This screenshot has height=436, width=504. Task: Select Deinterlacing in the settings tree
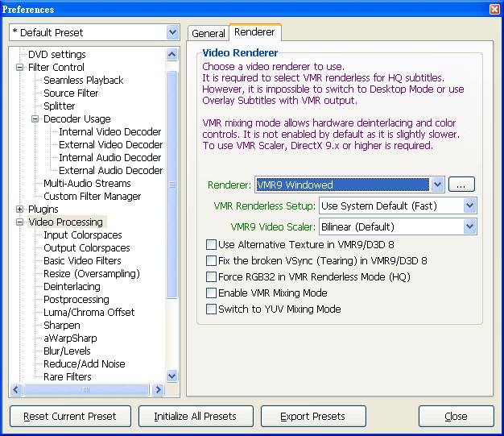point(72,287)
